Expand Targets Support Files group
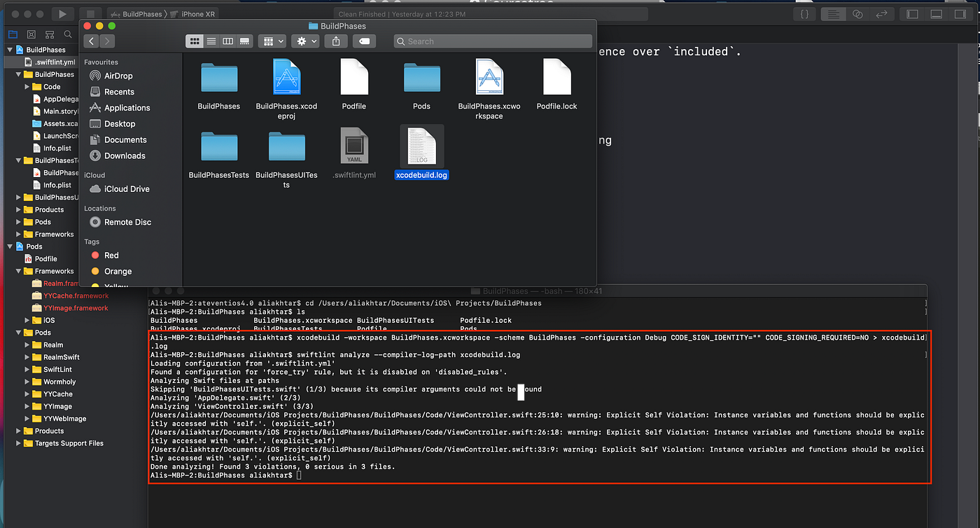 point(19,443)
